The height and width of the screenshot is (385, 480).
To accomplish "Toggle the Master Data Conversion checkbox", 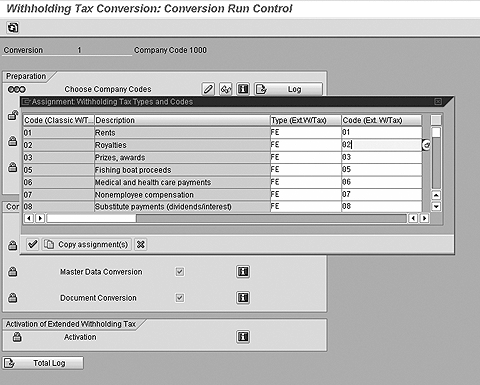I will coord(180,272).
